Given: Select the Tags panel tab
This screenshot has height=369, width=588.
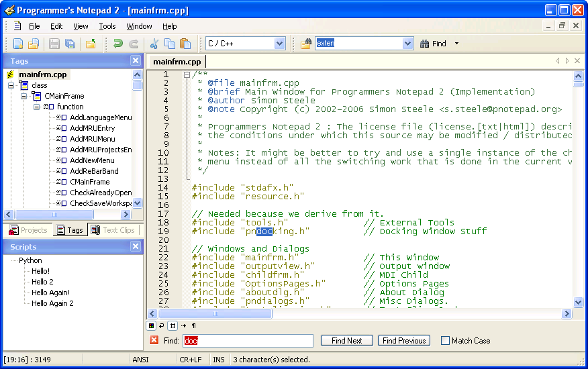Looking at the screenshot, I should pos(70,230).
